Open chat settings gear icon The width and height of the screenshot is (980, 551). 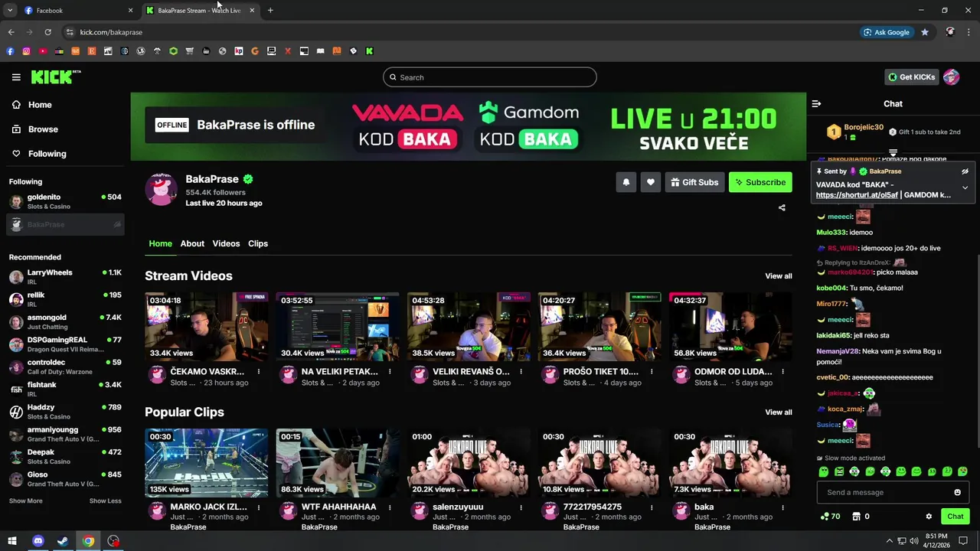click(x=929, y=517)
